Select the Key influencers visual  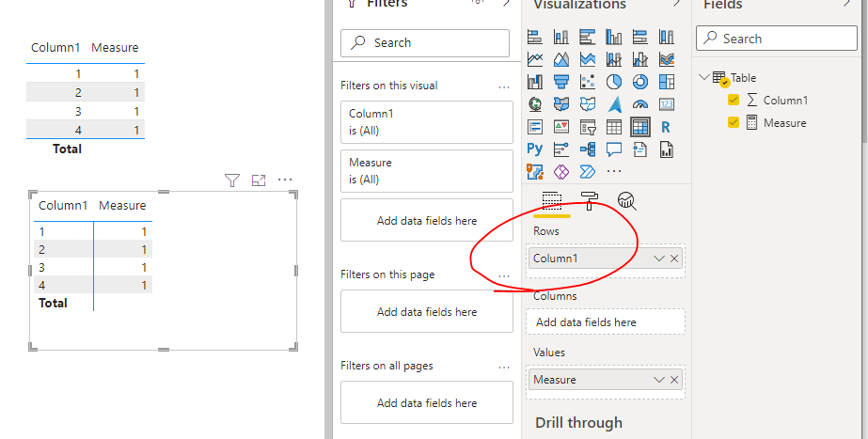click(561, 149)
